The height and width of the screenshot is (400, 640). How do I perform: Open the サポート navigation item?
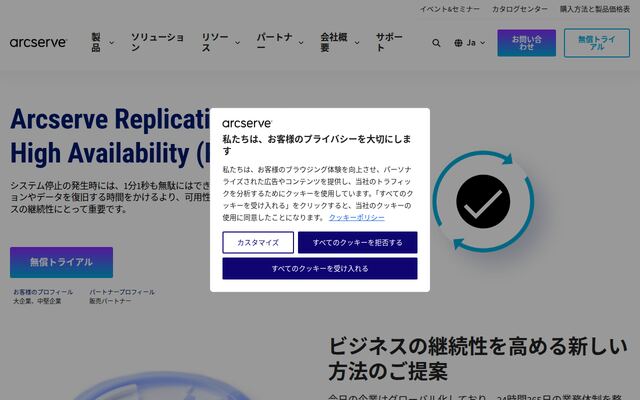pos(389,42)
